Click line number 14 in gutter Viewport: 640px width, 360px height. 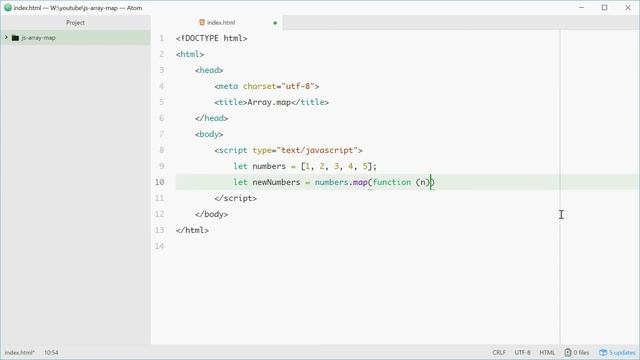160,246
